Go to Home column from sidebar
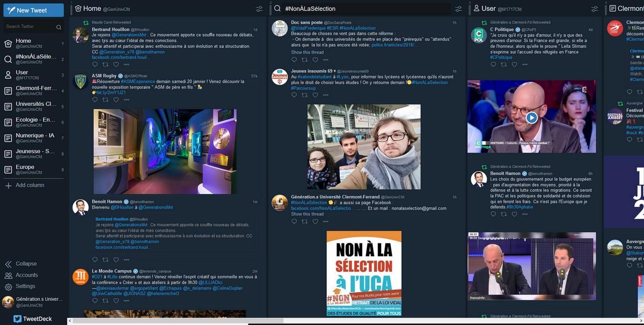 [33, 44]
